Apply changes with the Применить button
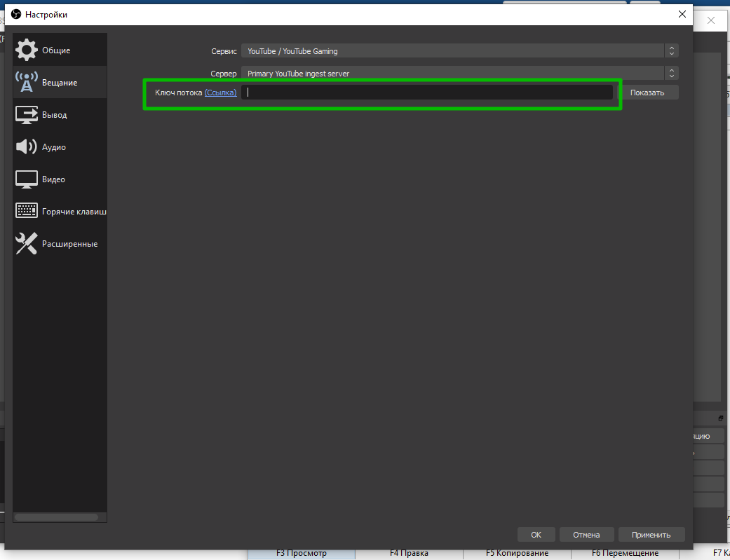This screenshot has height=560, width=730. click(651, 535)
